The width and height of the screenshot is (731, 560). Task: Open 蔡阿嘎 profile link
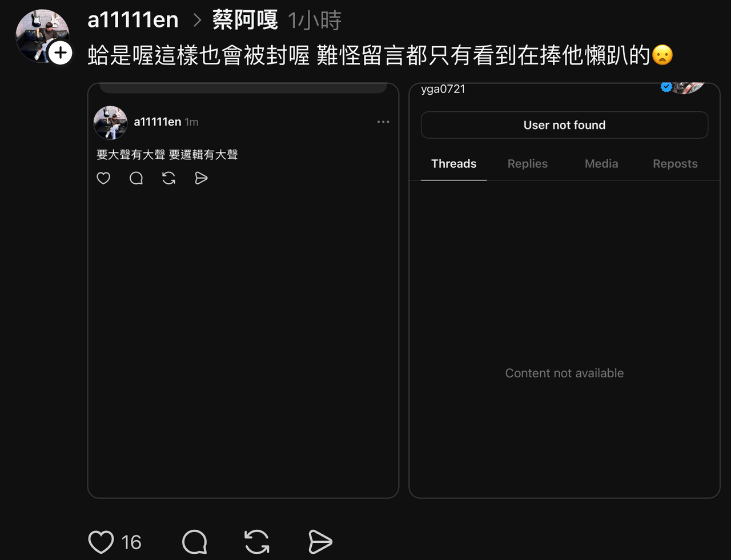pyautogui.click(x=245, y=20)
